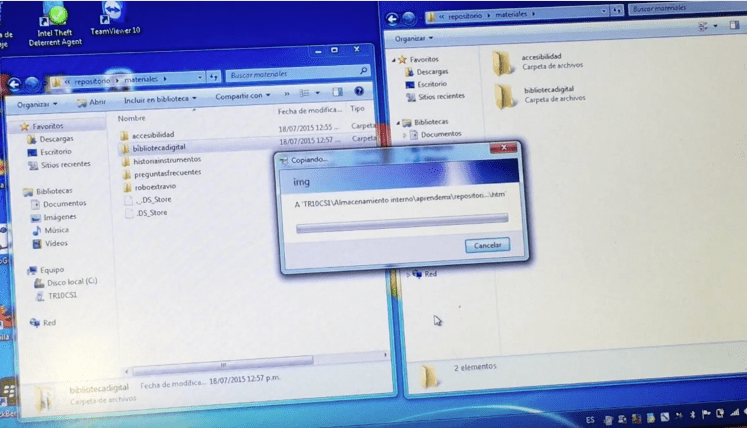Open Action Center flag tray icon
Image resolution: width=747 pixels, height=428 pixels.
(706, 414)
